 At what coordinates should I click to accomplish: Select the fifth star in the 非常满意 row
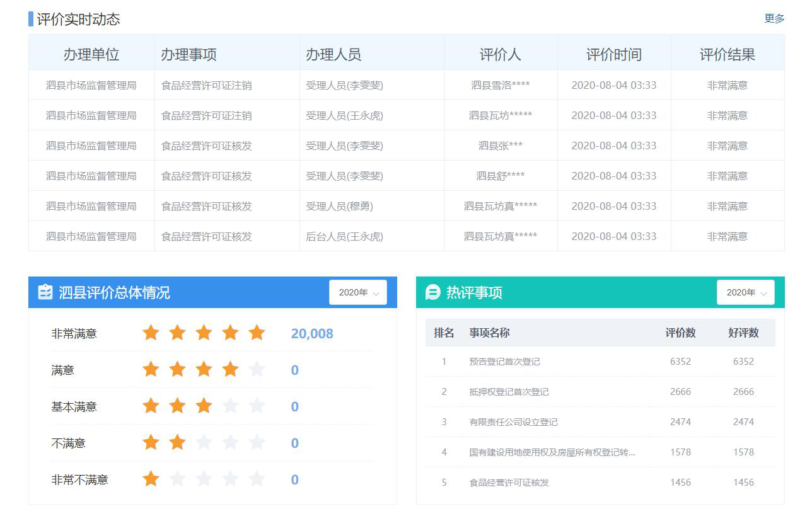point(257,333)
